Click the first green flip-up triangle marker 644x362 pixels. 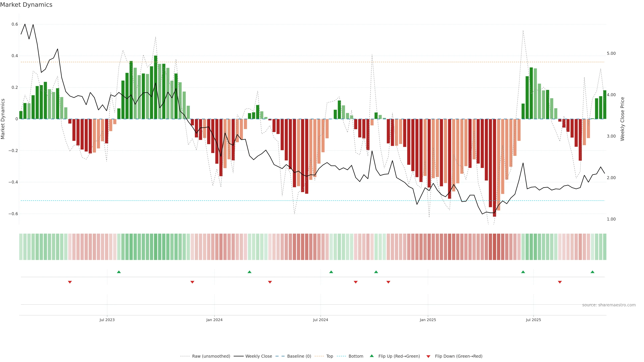(x=119, y=272)
